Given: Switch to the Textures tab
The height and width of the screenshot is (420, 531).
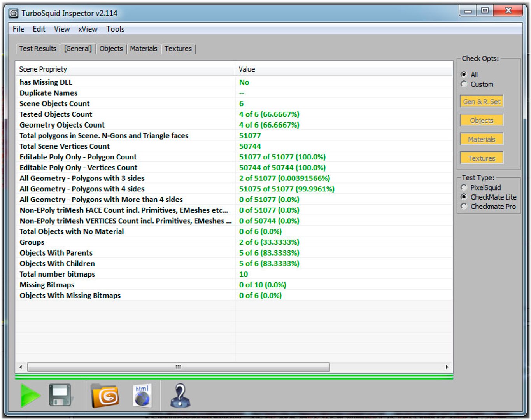Looking at the screenshot, I should (x=178, y=49).
